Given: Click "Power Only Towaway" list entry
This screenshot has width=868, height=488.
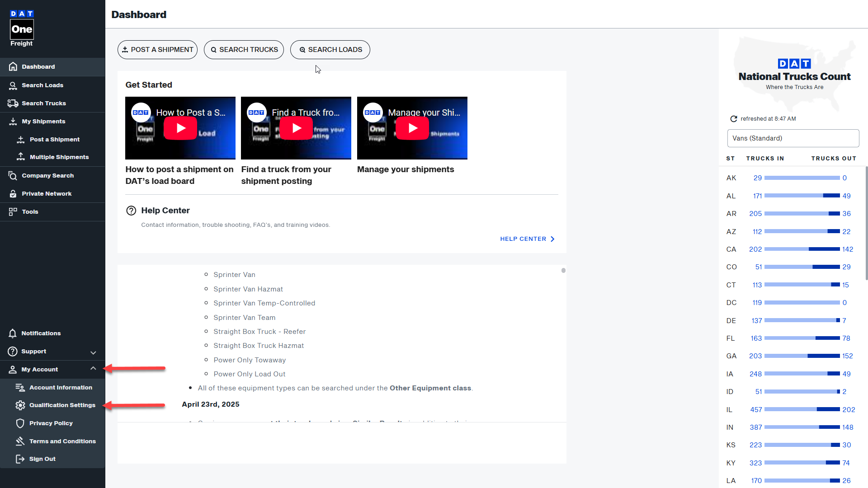Looking at the screenshot, I should click(x=250, y=360).
